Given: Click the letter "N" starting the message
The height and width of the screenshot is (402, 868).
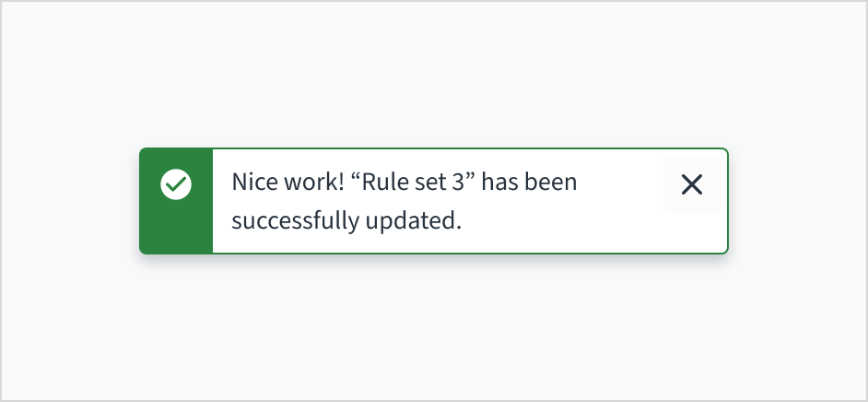Looking at the screenshot, I should click(x=239, y=182).
